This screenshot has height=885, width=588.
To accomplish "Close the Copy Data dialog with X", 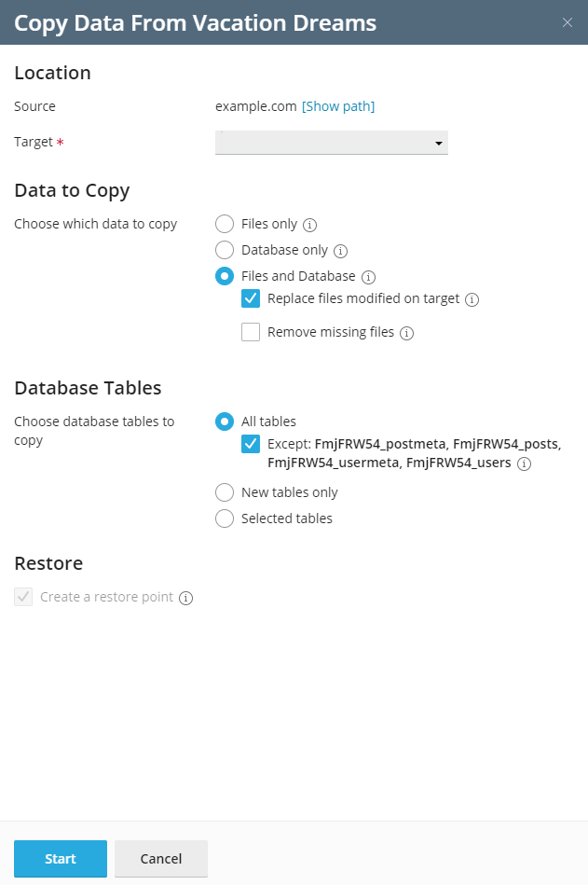I will (x=567, y=22).
